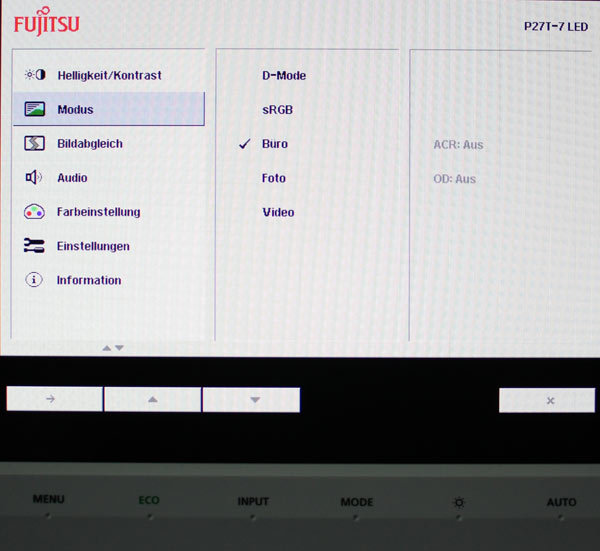600x551 pixels.
Task: Click the Audio speaker icon
Action: 34,177
